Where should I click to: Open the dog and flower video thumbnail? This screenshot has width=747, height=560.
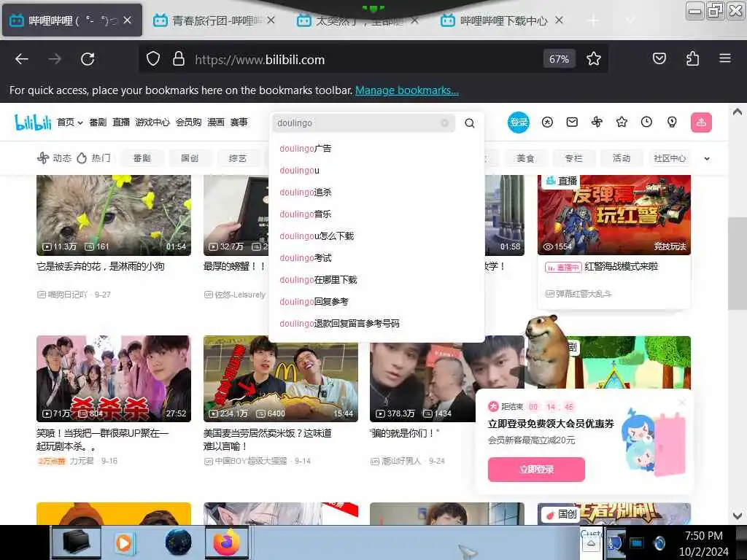[114, 215]
